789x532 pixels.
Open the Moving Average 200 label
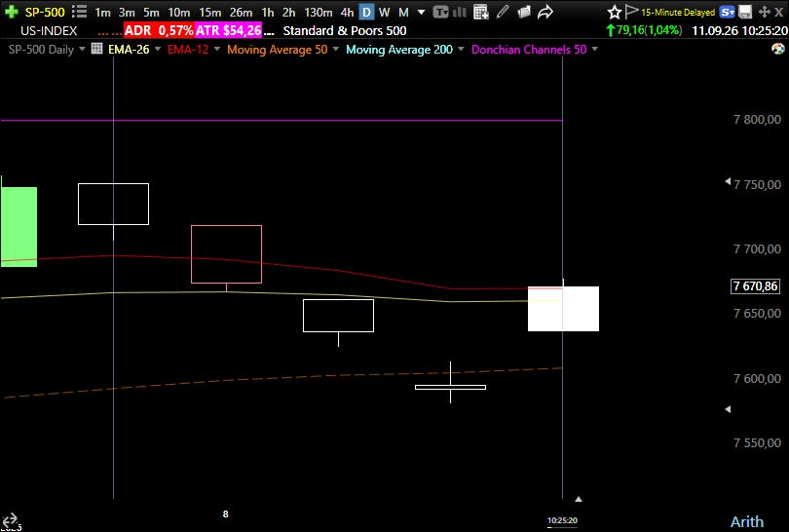(399, 50)
